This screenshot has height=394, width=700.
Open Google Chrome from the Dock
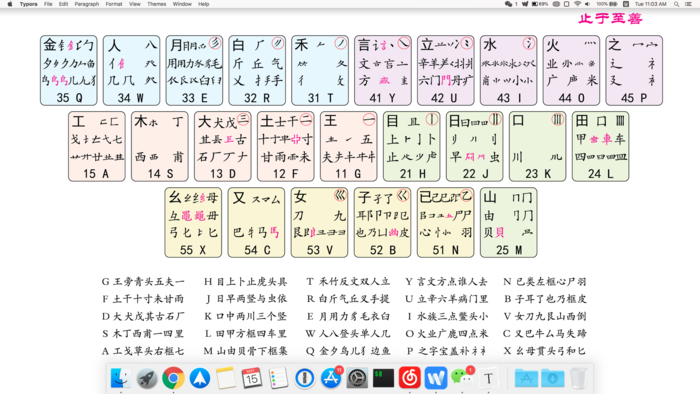click(x=173, y=378)
